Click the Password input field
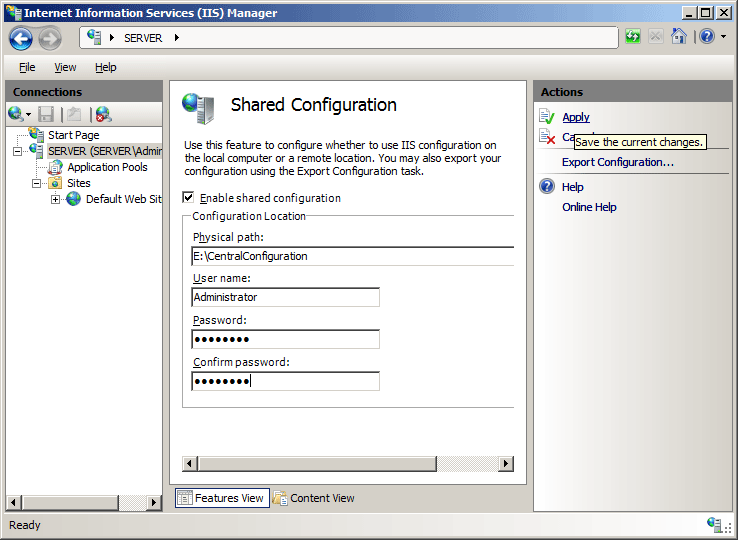 (x=285, y=339)
